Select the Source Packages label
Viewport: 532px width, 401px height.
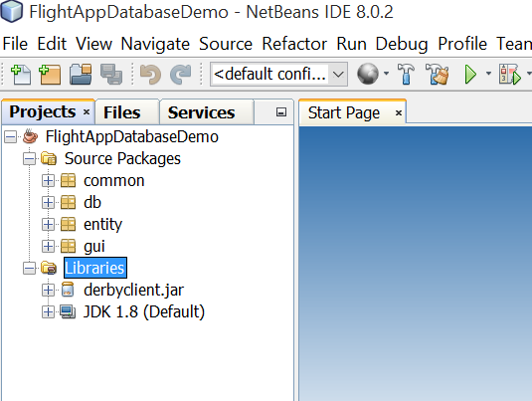[122, 159]
